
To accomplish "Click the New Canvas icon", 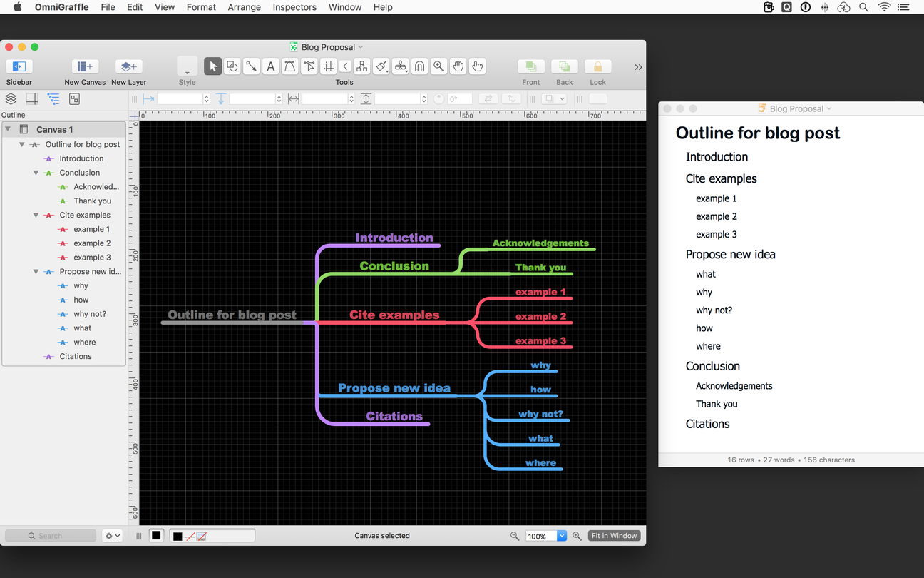I will click(x=85, y=66).
